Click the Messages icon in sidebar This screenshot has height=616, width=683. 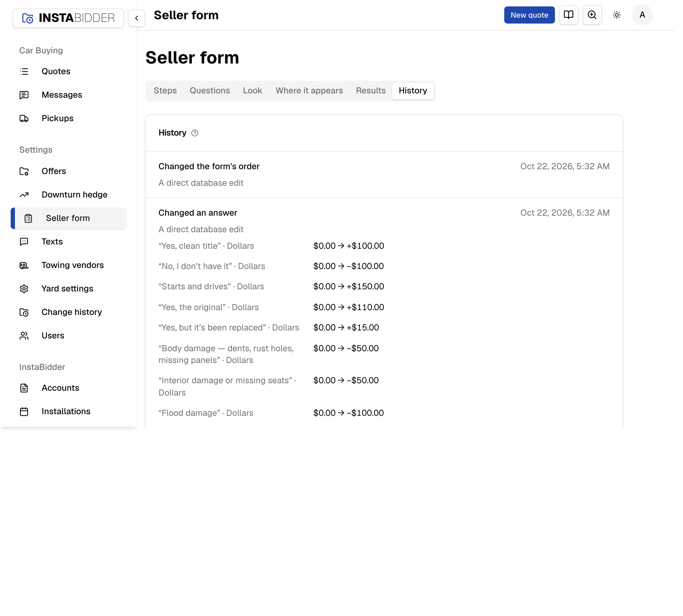[x=24, y=95]
